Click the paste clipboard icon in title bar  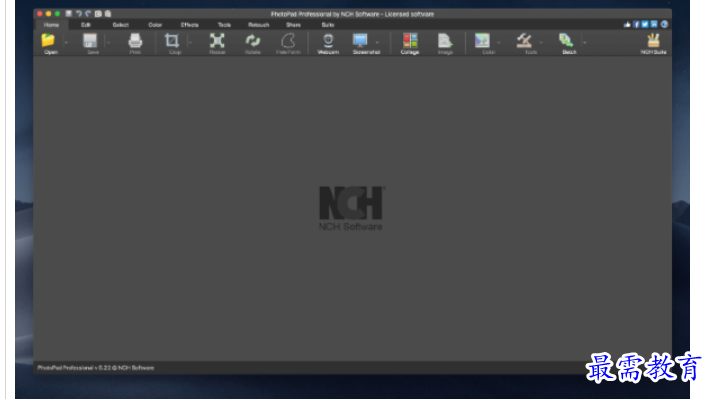pyautogui.click(x=108, y=14)
